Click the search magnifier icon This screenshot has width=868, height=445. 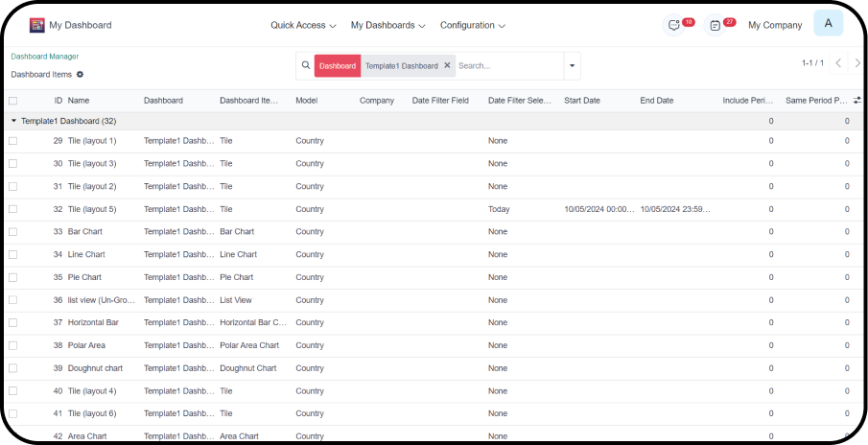pos(306,65)
